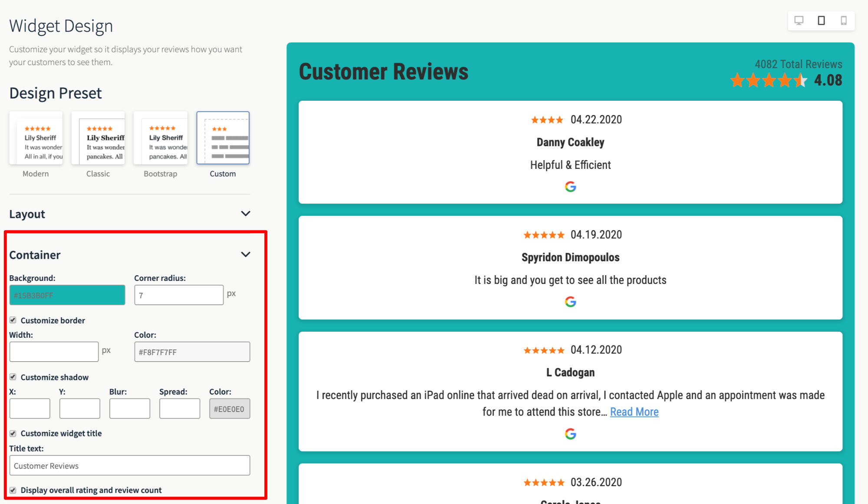Open the Background color field #15B3B0FF
Viewport: 868px width, 504px height.
tap(67, 295)
